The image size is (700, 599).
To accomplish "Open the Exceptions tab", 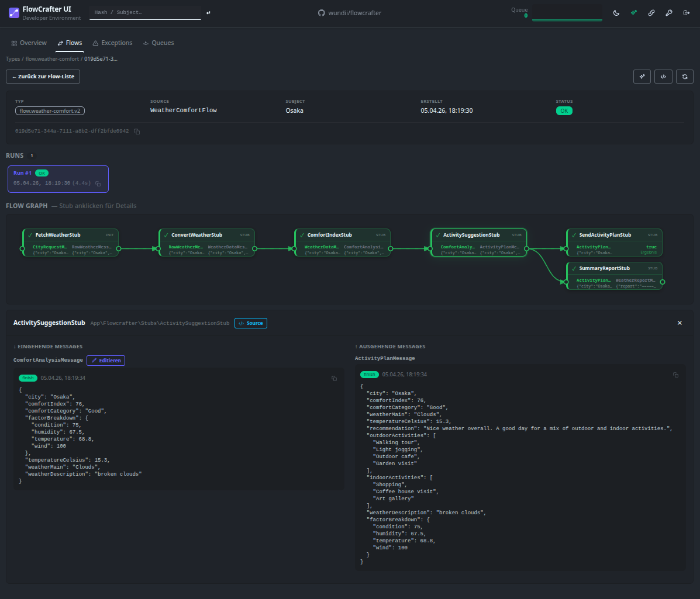I will (112, 43).
